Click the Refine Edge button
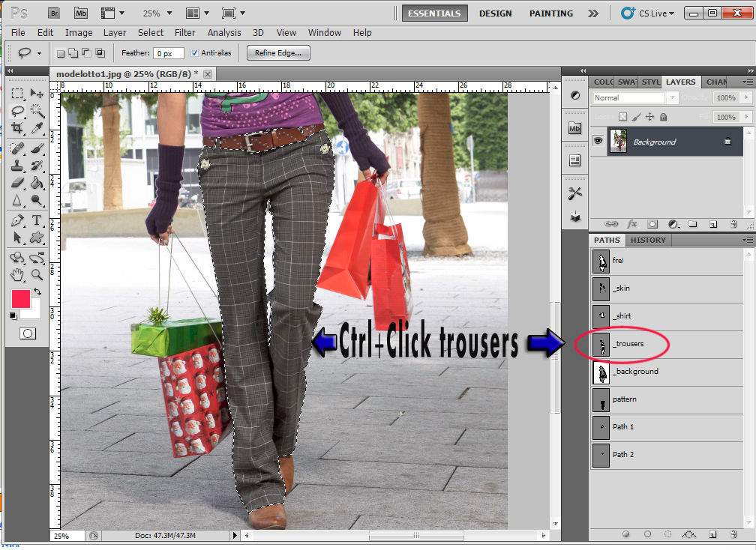The height and width of the screenshot is (550, 756). coord(278,53)
